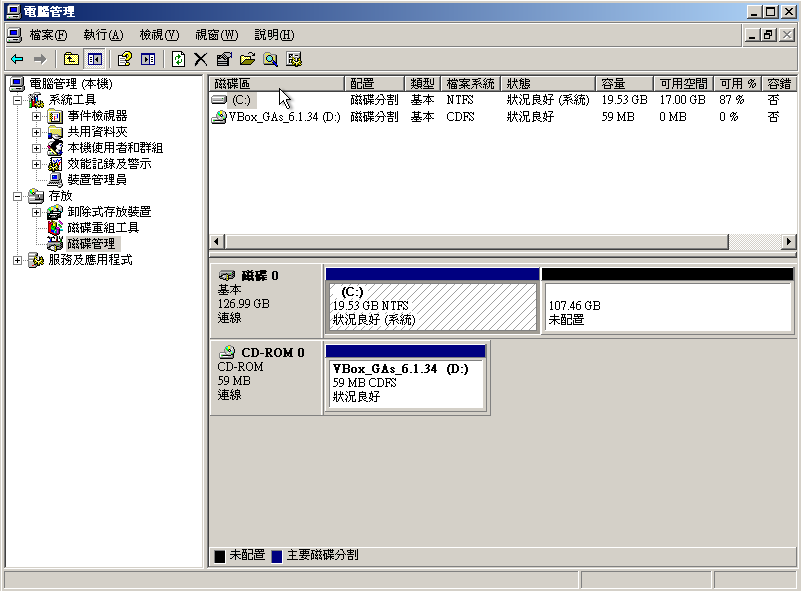Select VBox_GAs_6.1.34 (D:) volume row

502,117
